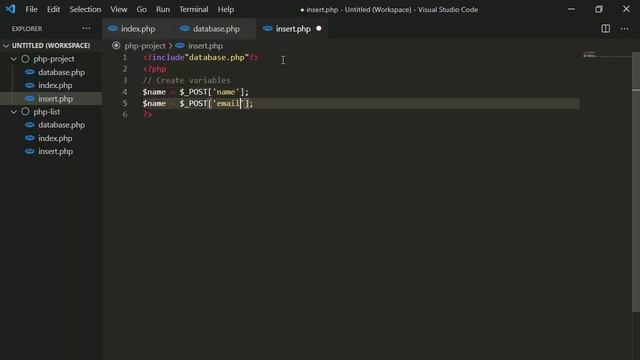The height and width of the screenshot is (360, 640).
Task: Open the Explorer more actions ellipsis
Action: [x=86, y=29]
